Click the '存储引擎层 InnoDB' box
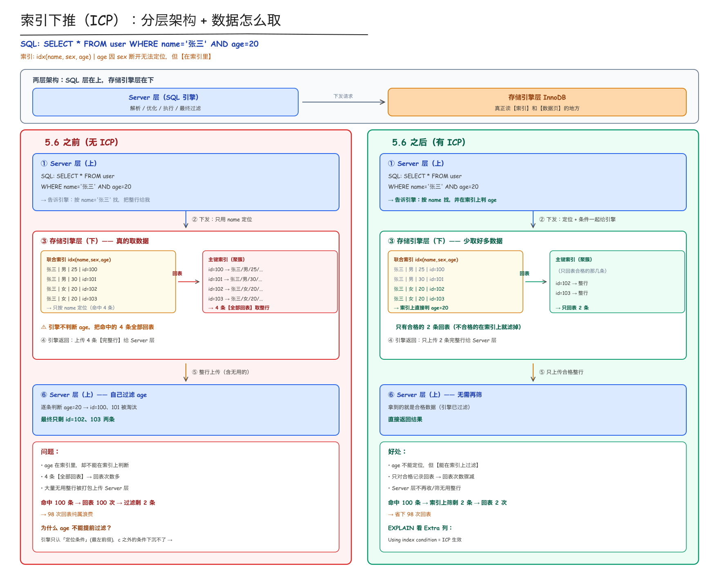Image resolution: width=719 pixels, height=588 pixels. [537, 102]
